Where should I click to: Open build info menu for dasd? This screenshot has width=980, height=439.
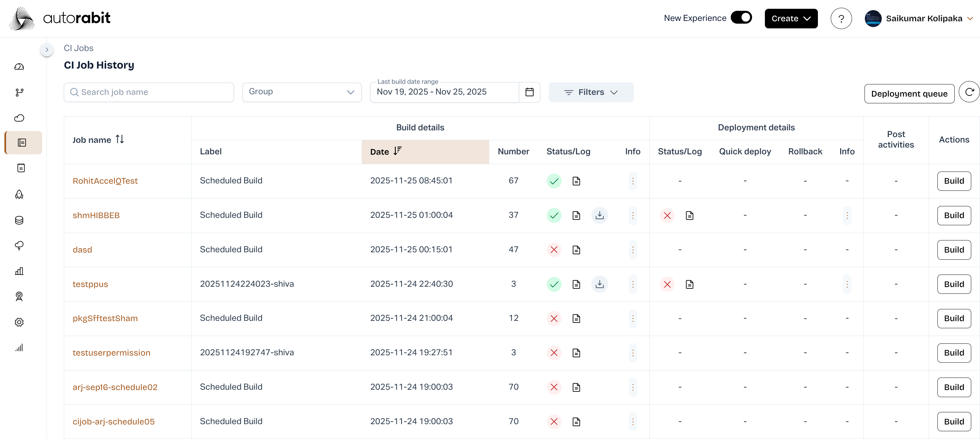[x=633, y=250]
